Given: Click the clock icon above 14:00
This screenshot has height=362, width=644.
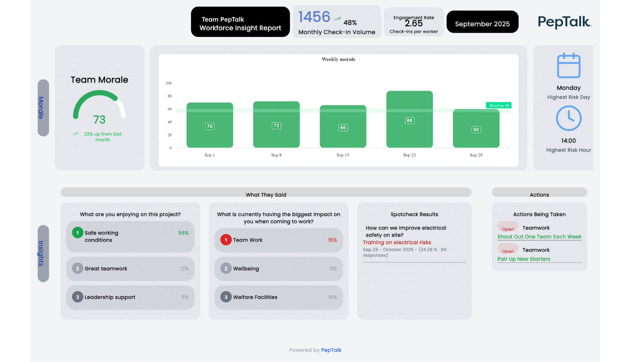Looking at the screenshot, I should (x=569, y=118).
